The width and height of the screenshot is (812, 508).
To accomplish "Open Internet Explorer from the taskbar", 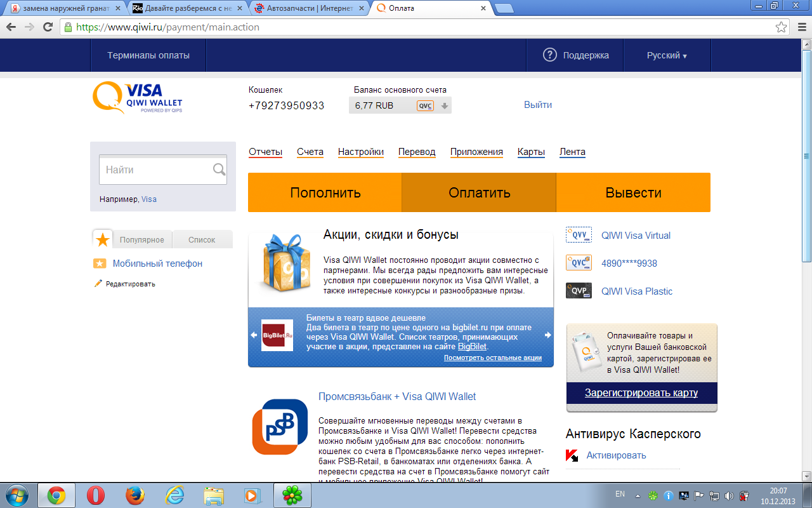I will [174, 495].
